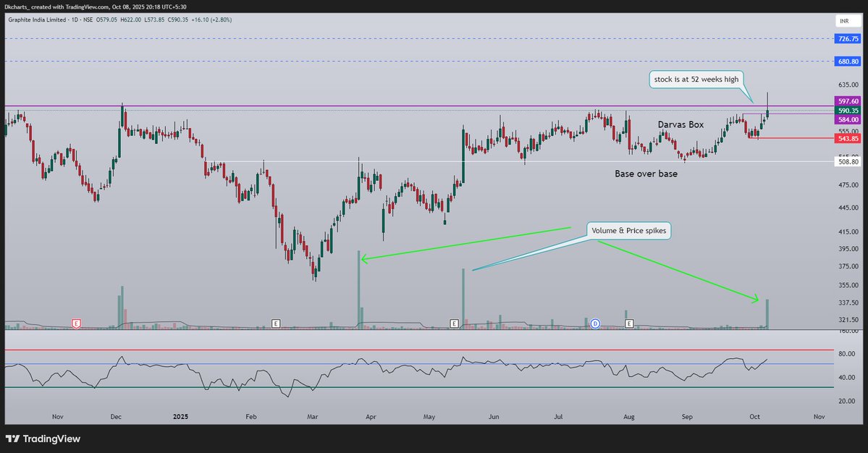
Task: Select the 726.75 price level label
Action: (x=848, y=39)
